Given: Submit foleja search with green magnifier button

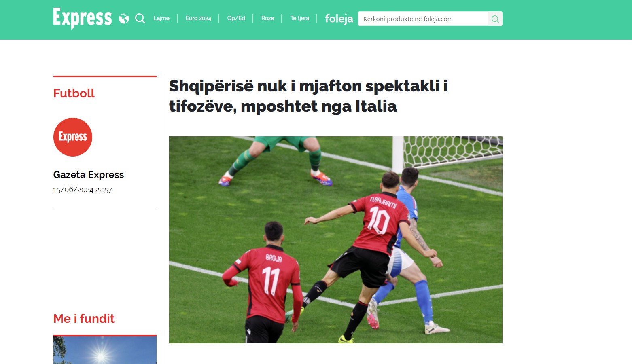Looking at the screenshot, I should click(495, 19).
